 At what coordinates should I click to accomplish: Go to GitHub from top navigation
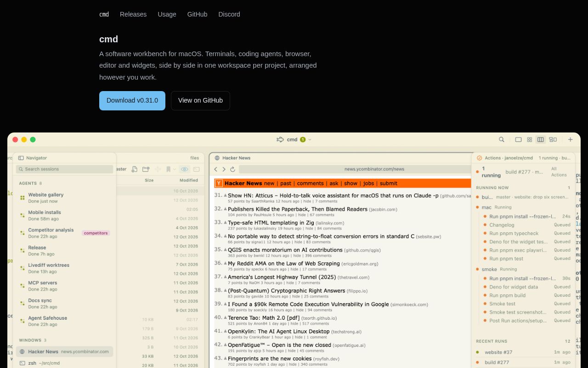pyautogui.click(x=197, y=14)
